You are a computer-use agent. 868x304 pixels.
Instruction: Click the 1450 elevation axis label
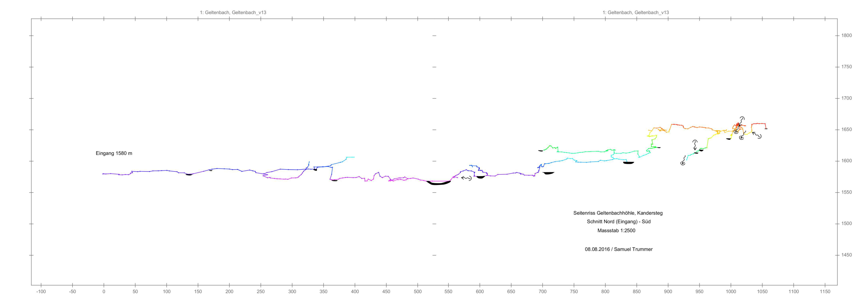point(846,255)
